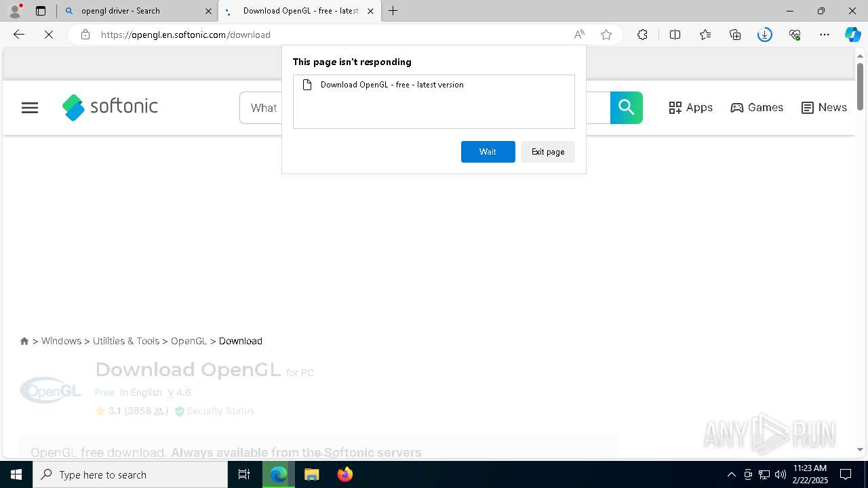Stop loading the page
The height and width of the screenshot is (488, 868).
click(49, 35)
